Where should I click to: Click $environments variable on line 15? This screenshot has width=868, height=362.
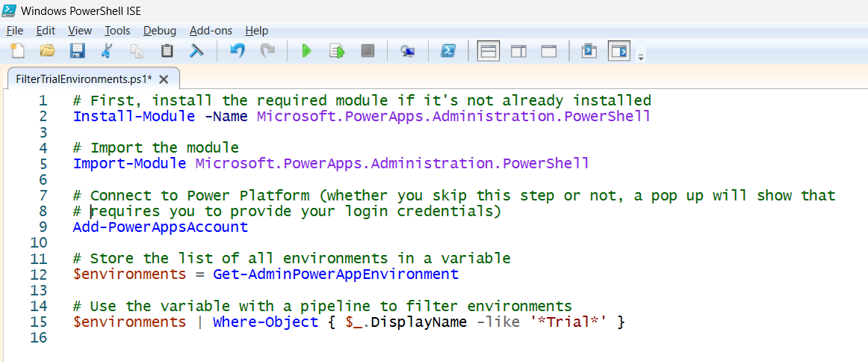[x=129, y=322]
